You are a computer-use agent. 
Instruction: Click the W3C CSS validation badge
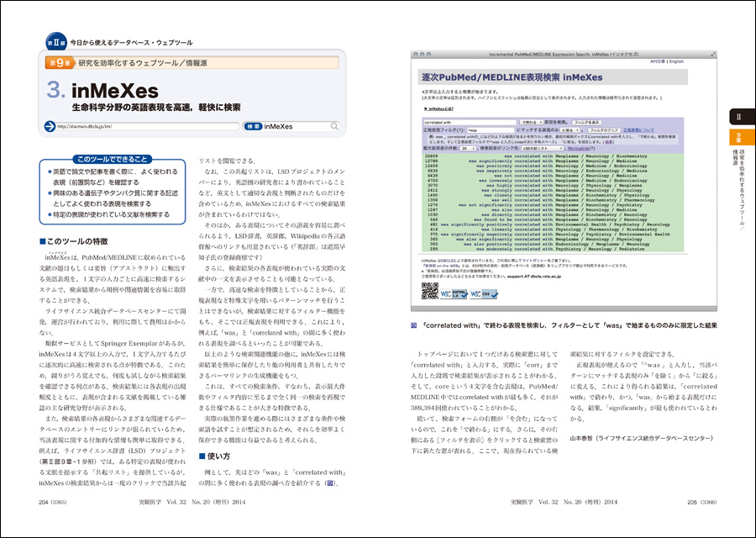click(x=482, y=293)
